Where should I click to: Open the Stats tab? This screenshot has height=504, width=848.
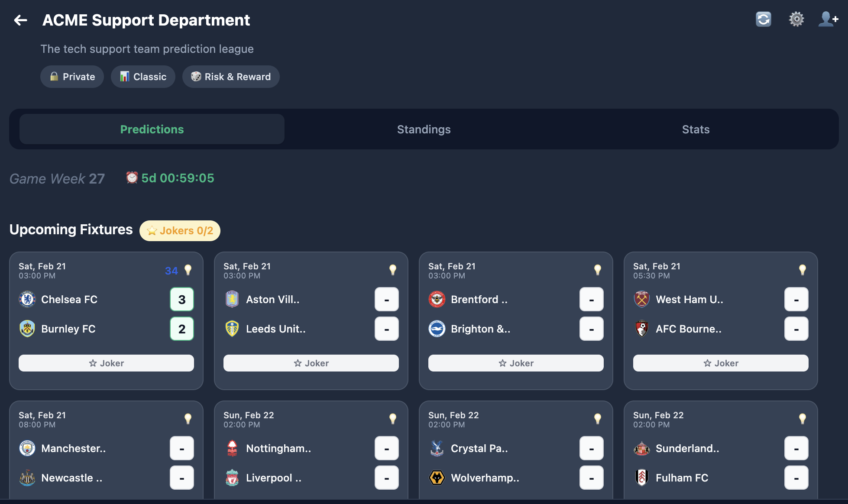tap(696, 129)
